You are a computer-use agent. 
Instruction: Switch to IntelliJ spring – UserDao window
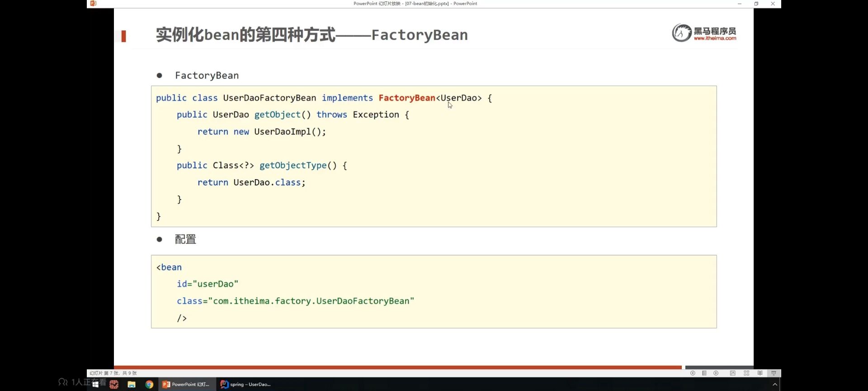(x=245, y=384)
